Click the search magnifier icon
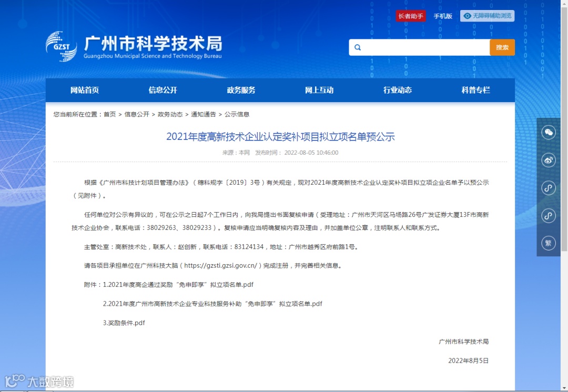568x392 pixels. click(358, 47)
